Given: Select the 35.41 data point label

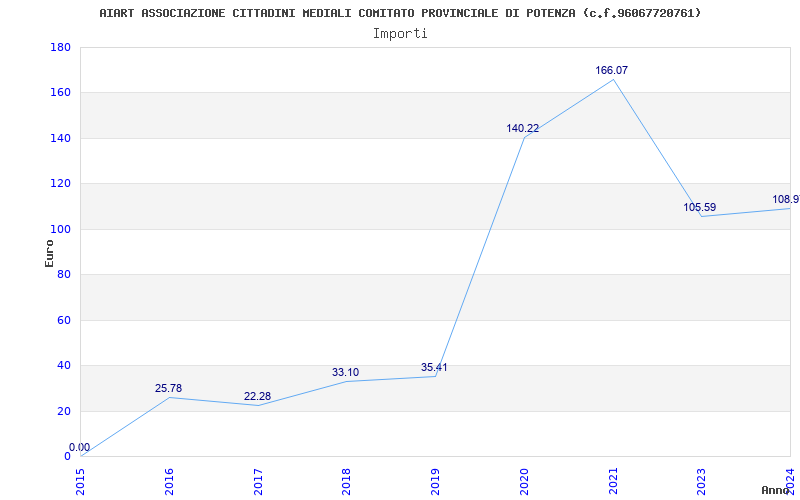Looking at the screenshot, I should tap(434, 367).
